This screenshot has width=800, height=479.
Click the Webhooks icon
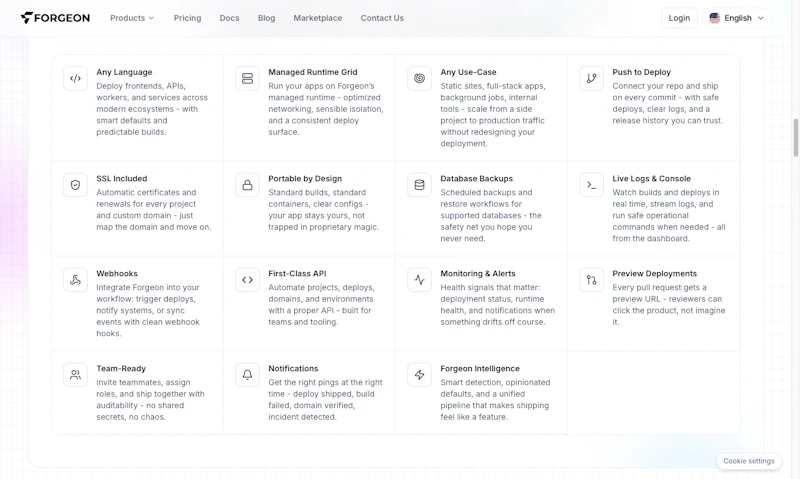(76, 280)
